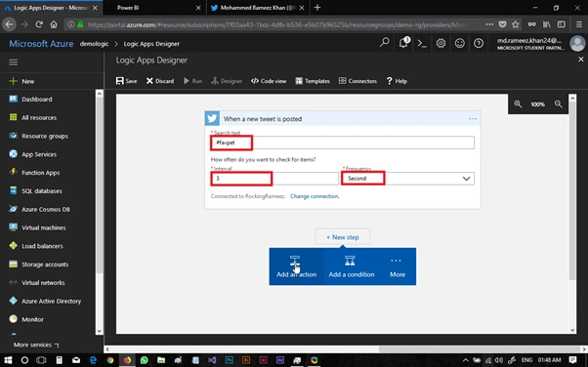Focus the Search text field
The image size is (588, 367).
pyautogui.click(x=343, y=143)
